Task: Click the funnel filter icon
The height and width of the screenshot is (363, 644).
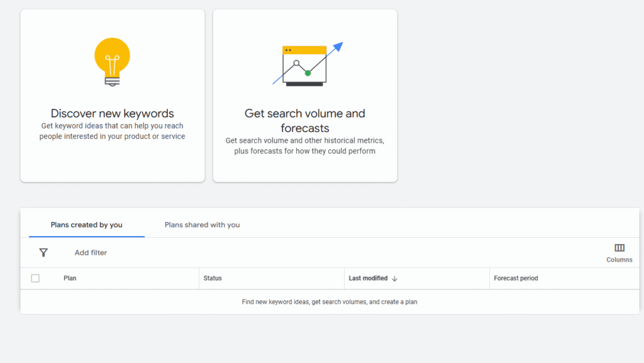Action: click(x=43, y=252)
